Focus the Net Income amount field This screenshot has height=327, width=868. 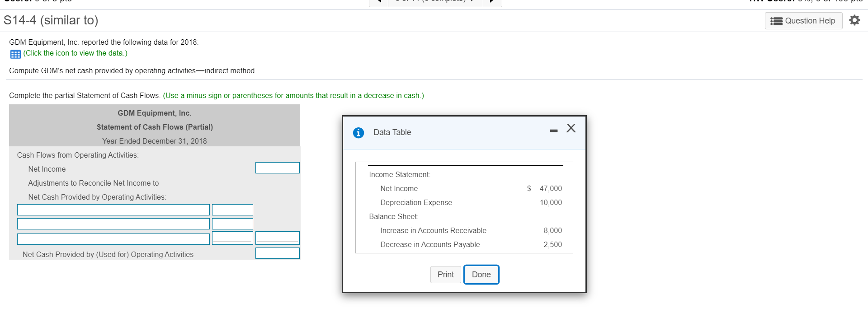[278, 168]
